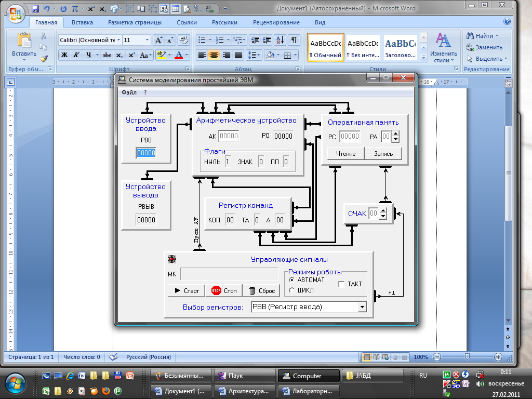Click the Save icon in Quick Access toolbar
The height and width of the screenshot is (399, 532).
pyautogui.click(x=35, y=9)
